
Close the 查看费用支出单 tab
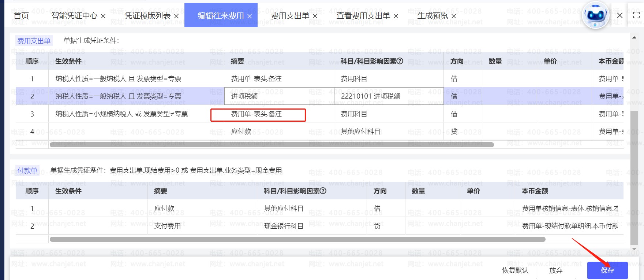click(x=396, y=16)
